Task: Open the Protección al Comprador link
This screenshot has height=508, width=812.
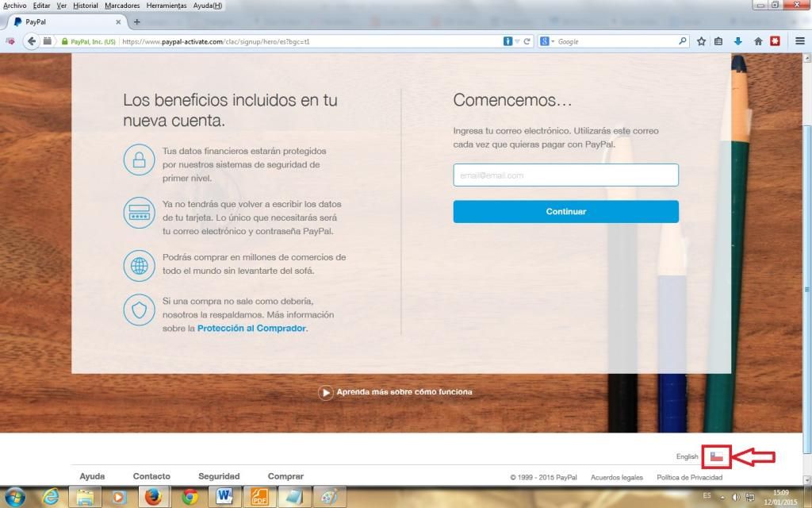Action: [251, 328]
